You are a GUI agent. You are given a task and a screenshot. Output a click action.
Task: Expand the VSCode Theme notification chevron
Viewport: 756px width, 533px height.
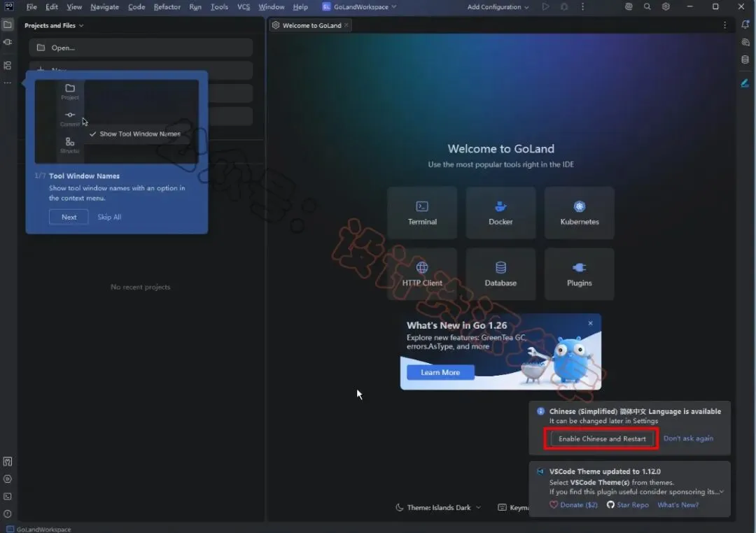click(x=721, y=492)
